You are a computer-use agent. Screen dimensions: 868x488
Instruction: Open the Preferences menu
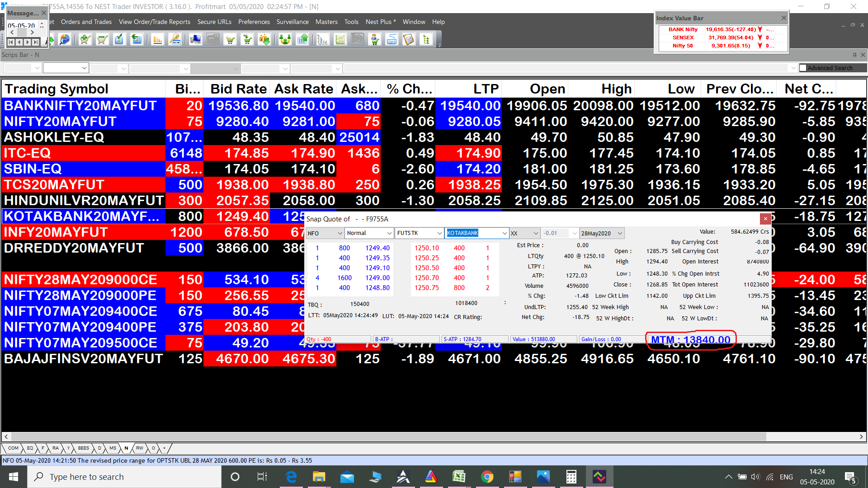254,22
